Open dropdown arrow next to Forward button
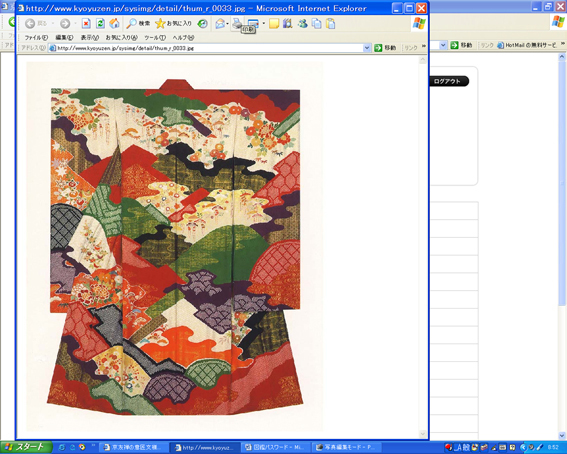This screenshot has height=454, width=567. pyautogui.click(x=75, y=23)
